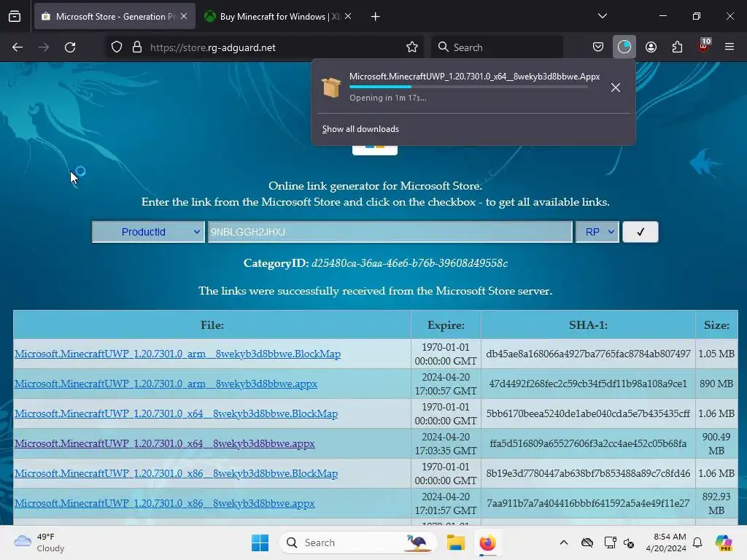Click the Expire column header

[x=446, y=325]
